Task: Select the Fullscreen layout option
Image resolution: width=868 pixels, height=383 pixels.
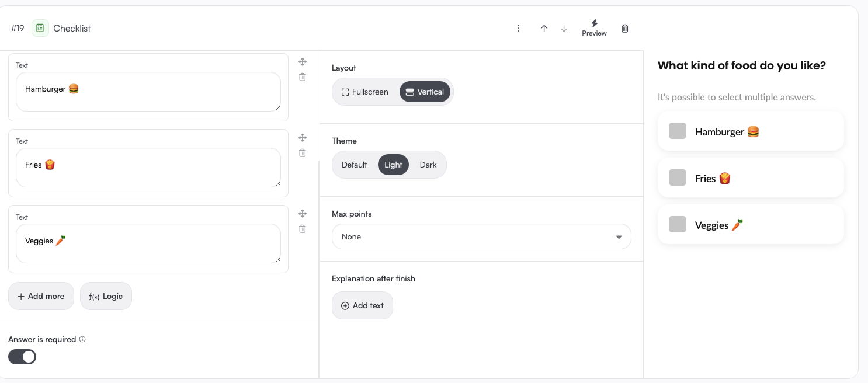Action: (365, 92)
